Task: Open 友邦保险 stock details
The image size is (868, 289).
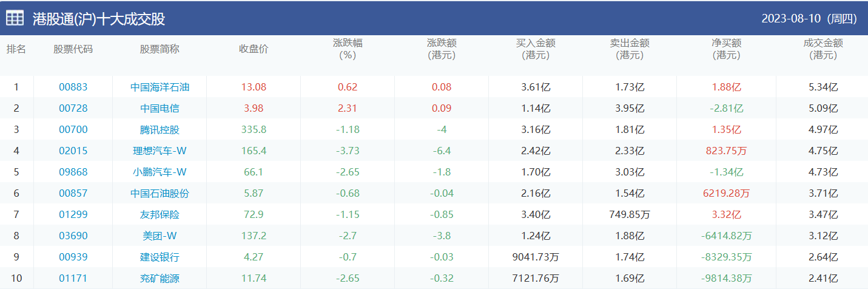Action: (160, 214)
